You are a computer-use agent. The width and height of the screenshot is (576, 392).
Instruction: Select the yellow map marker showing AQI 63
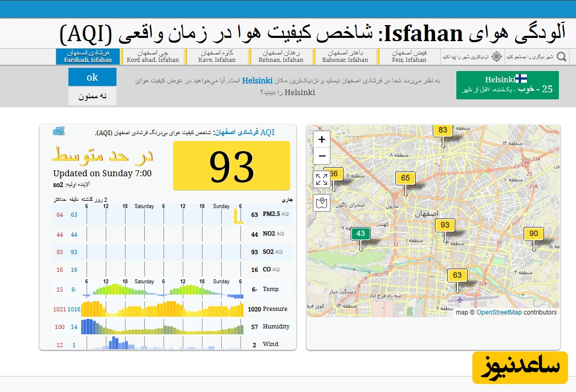457,275
